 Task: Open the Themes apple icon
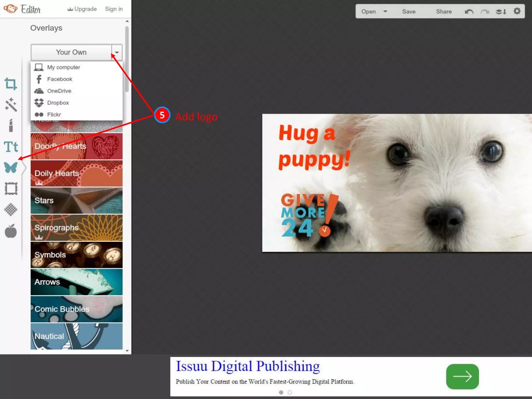click(x=11, y=231)
